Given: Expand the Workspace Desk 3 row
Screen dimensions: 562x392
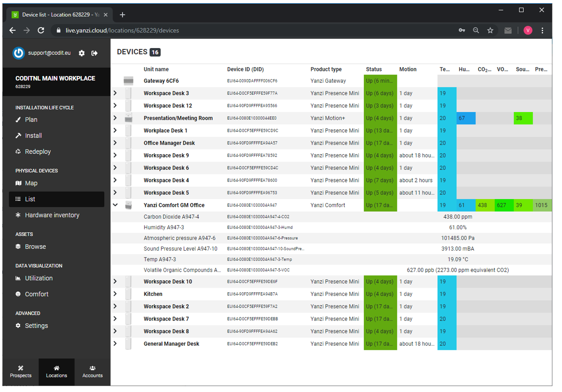Looking at the screenshot, I should pyautogui.click(x=115, y=93).
